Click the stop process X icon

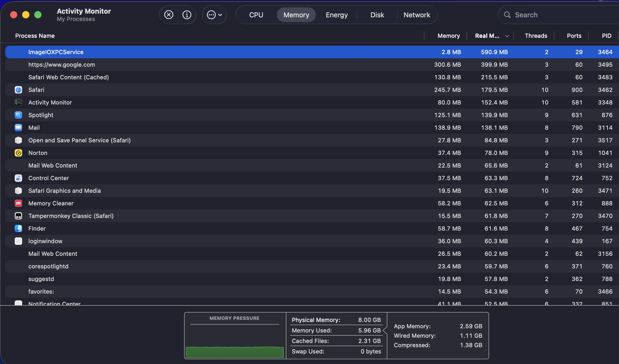click(x=169, y=15)
